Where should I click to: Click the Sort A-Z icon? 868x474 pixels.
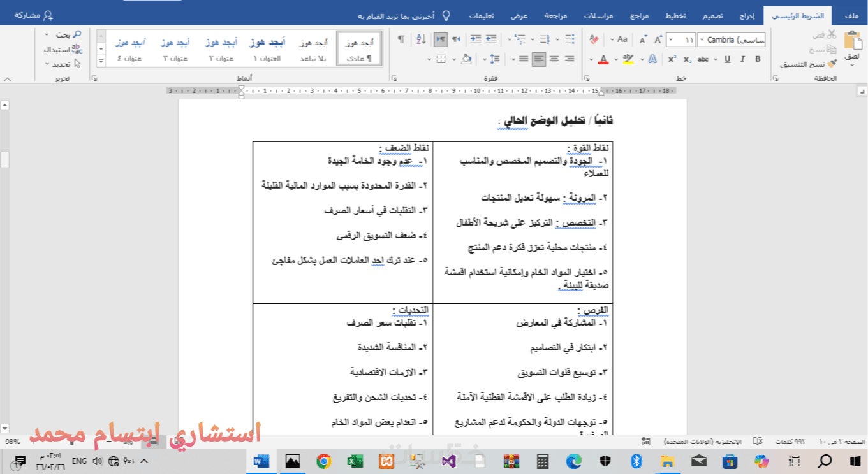(421, 39)
